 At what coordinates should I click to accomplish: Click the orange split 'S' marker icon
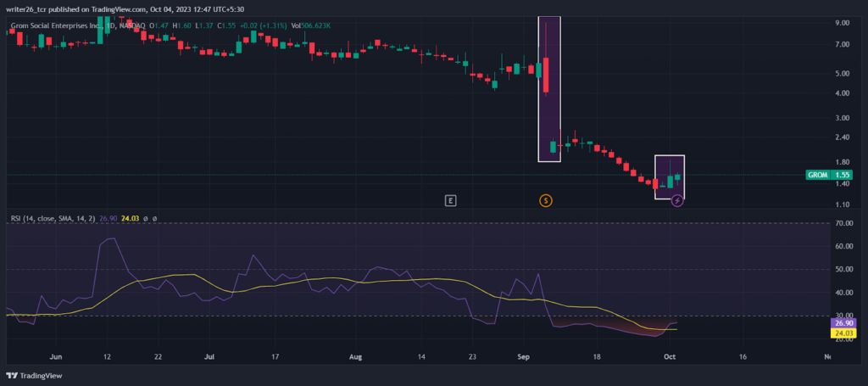546,200
